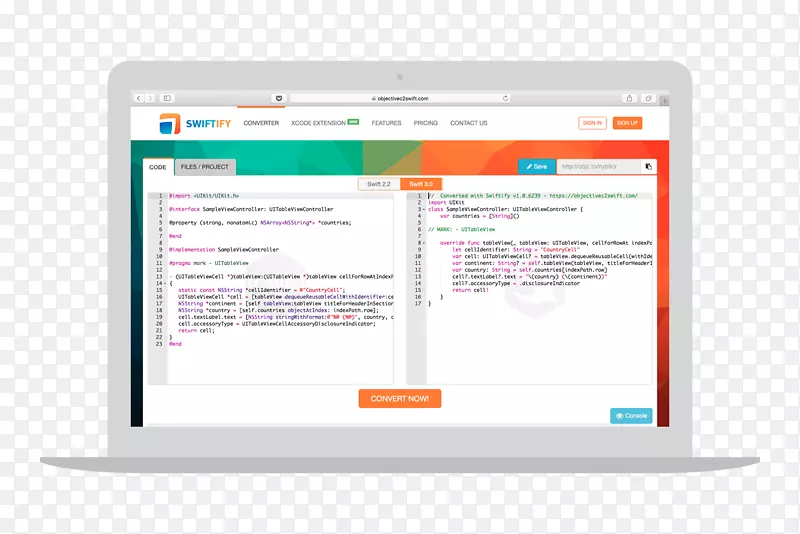Viewport: 800px width, 534px height.
Task: Fold the Swift func at line 8
Action: pyautogui.click(x=423, y=243)
